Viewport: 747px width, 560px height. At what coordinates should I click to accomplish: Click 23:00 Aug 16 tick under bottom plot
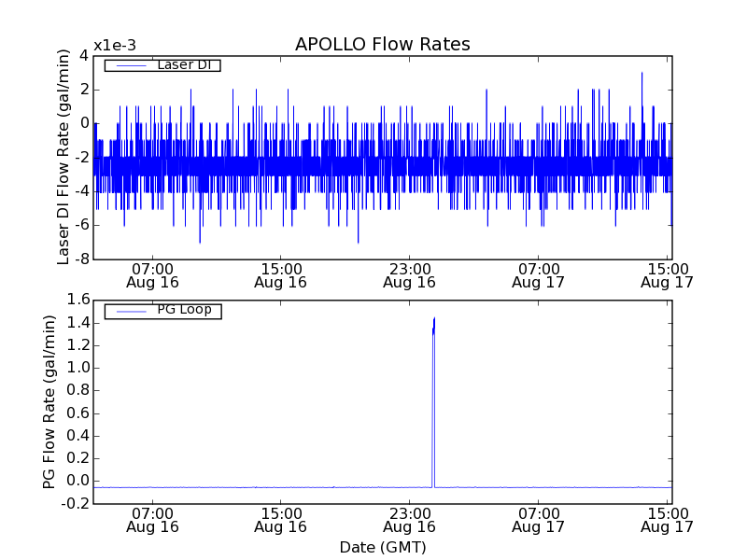pyautogui.click(x=409, y=520)
